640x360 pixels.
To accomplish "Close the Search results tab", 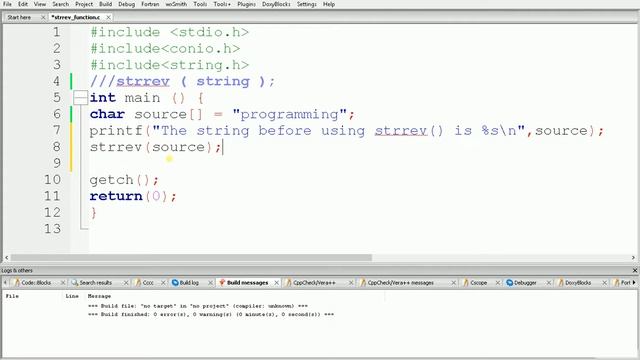I will coord(126,282).
